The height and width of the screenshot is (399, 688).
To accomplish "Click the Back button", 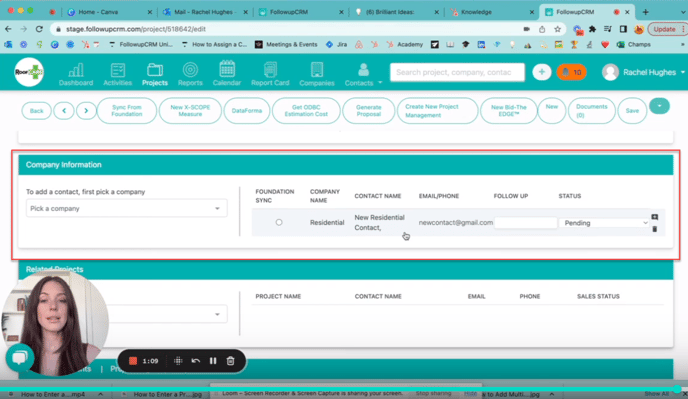I will 36,111.
